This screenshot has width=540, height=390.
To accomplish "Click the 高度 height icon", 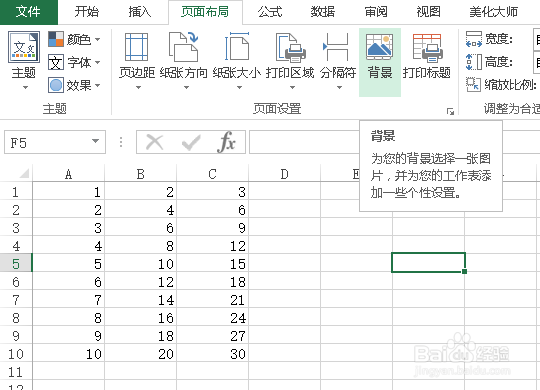I will coord(474,62).
